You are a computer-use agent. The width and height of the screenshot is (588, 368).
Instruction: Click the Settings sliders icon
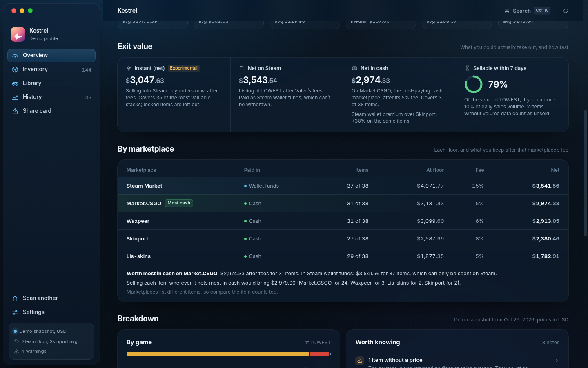coord(15,312)
